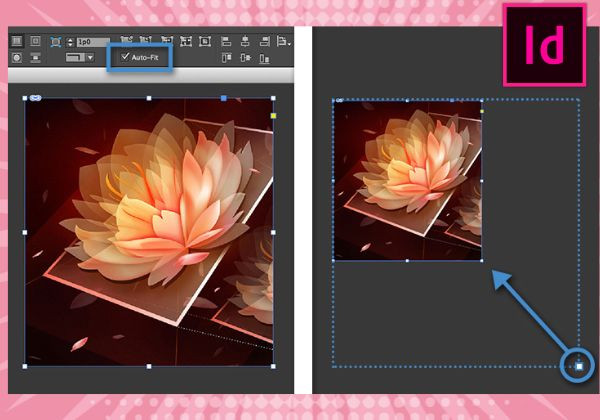Open Corner Options icon

click(x=56, y=42)
